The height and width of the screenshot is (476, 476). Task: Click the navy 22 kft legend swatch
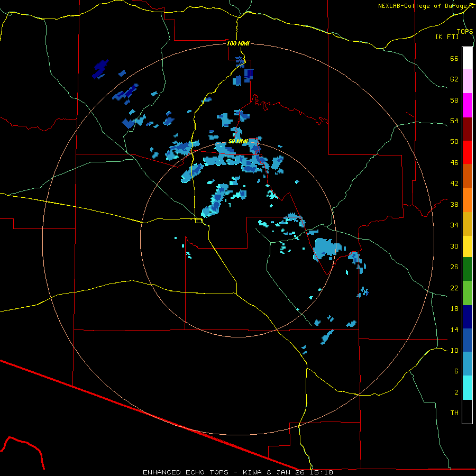pos(467,317)
